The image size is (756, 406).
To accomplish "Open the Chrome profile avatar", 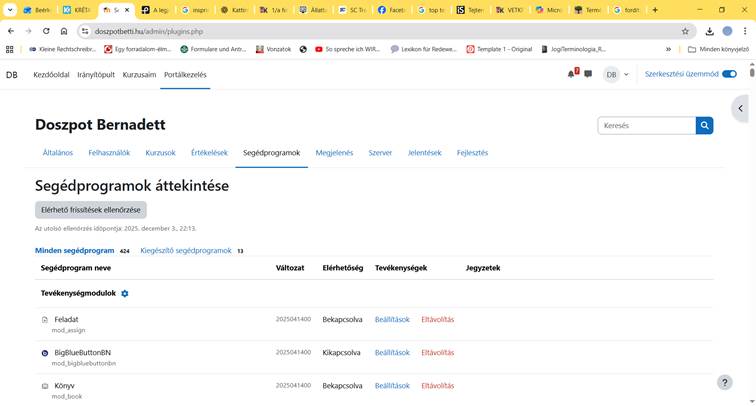I will (x=727, y=31).
